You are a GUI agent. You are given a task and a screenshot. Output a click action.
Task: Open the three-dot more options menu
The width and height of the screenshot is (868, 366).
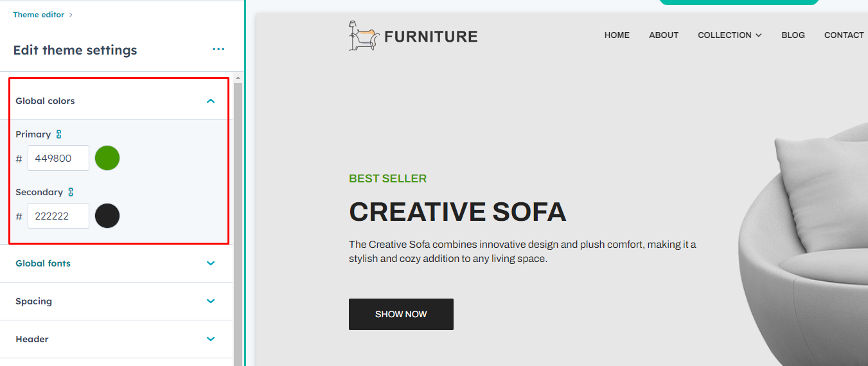point(218,49)
